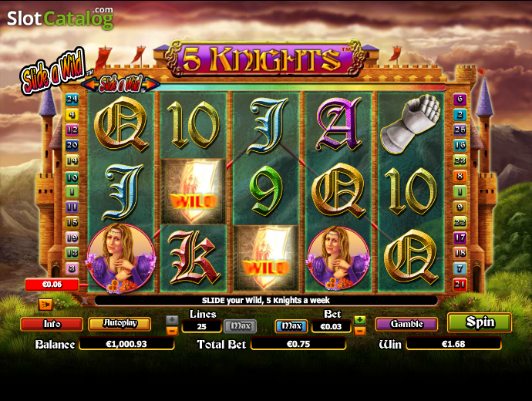
Task: Increase the Bet with green plus
Action: 359,319
